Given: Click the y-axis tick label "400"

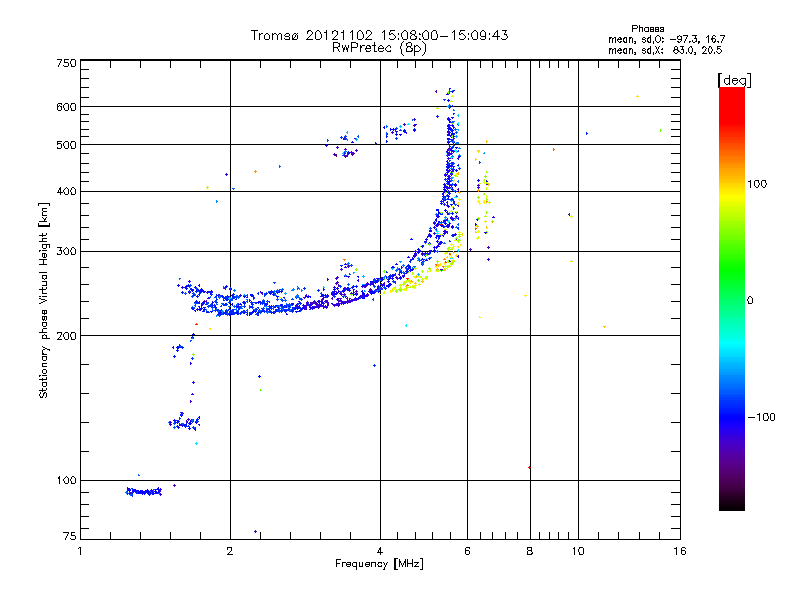Looking at the screenshot, I should point(66,192).
